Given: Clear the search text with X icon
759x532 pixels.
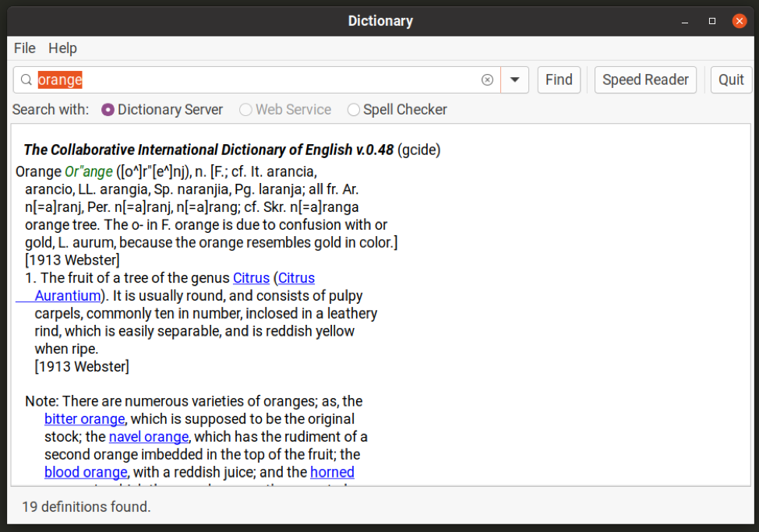Looking at the screenshot, I should [487, 79].
